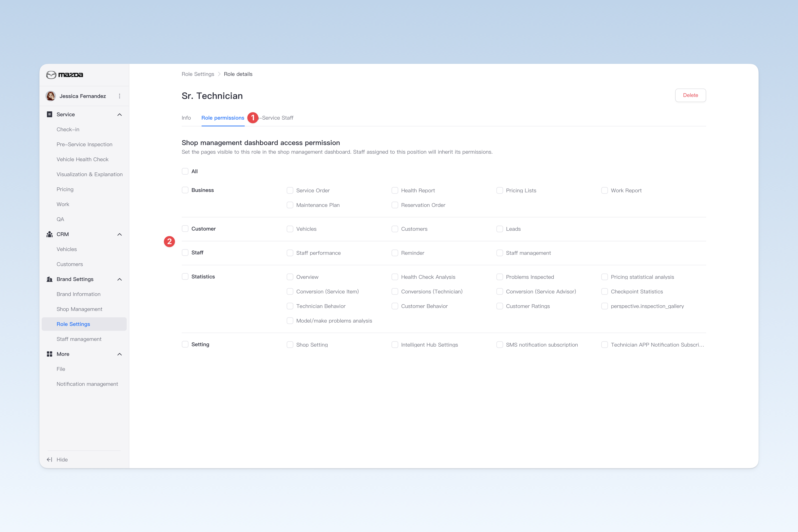Check the All permissions checkbox
Screen dimensions: 798x532
[185, 171]
